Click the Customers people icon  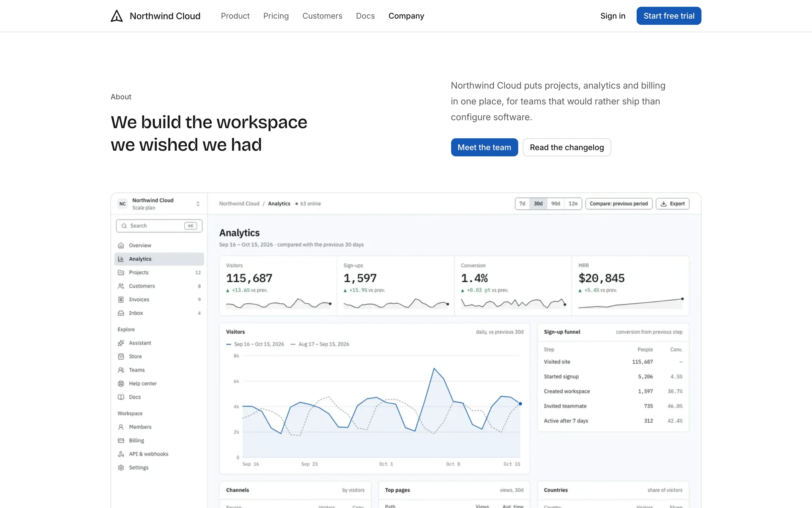(x=121, y=286)
